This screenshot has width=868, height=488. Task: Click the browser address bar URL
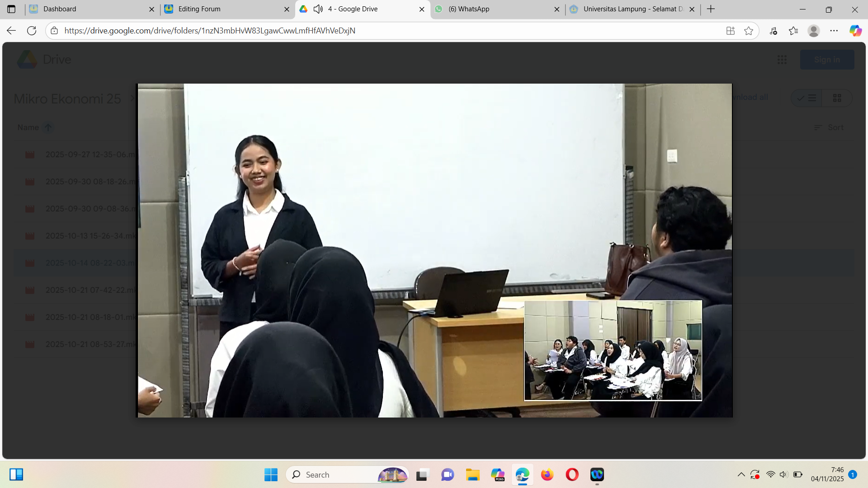[210, 31]
